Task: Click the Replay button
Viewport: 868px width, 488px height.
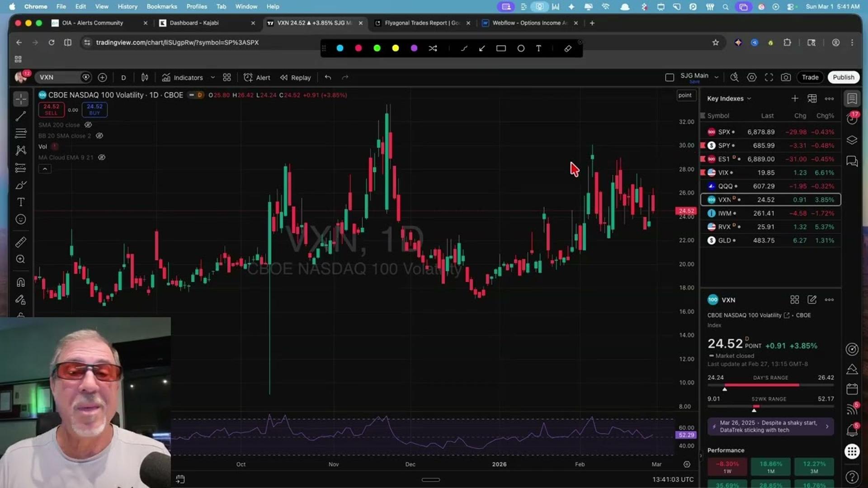Action: pyautogui.click(x=296, y=78)
